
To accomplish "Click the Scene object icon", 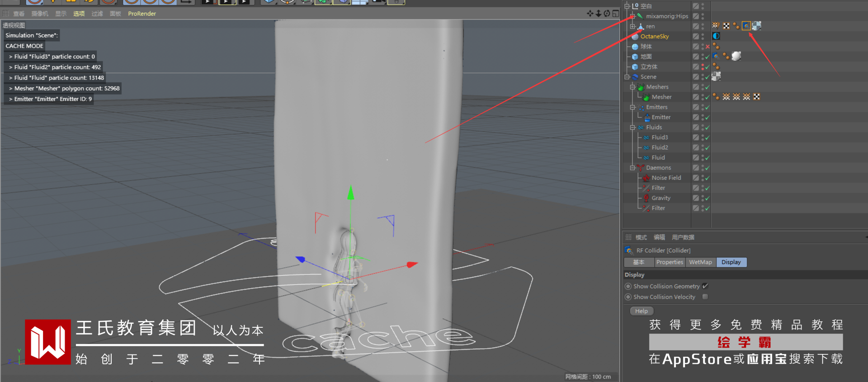I will [x=635, y=77].
